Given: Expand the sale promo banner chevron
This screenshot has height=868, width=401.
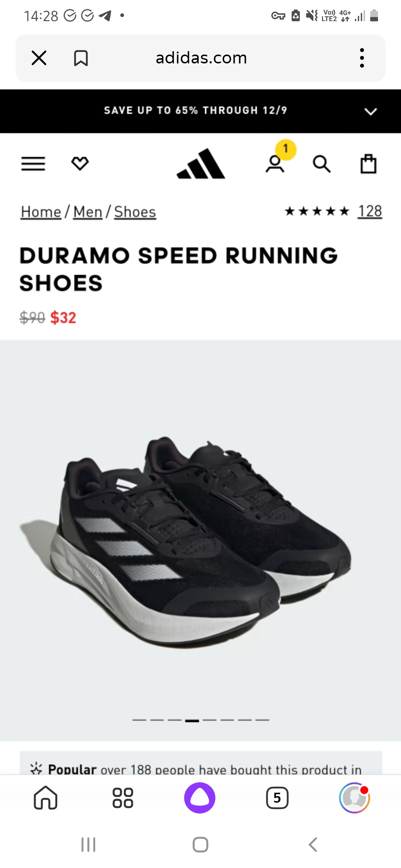Looking at the screenshot, I should tap(371, 111).
